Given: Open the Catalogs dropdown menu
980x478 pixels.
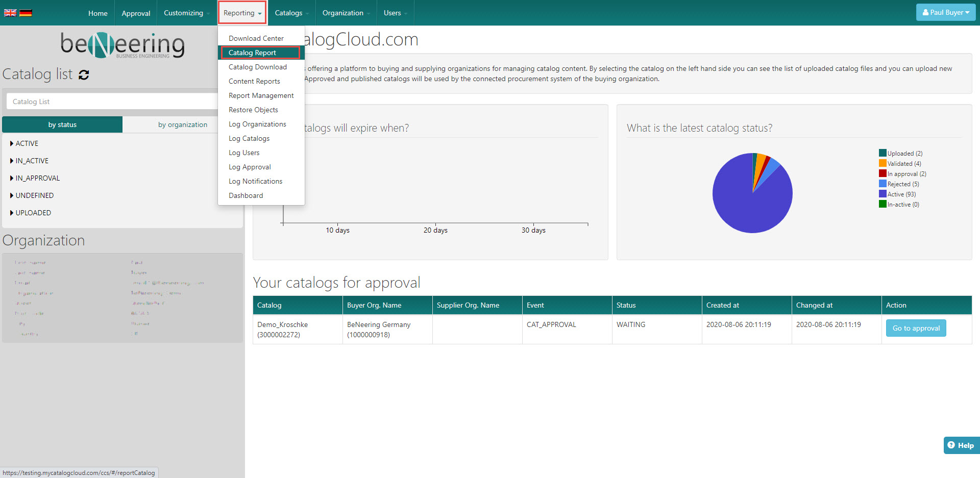Looking at the screenshot, I should [291, 13].
